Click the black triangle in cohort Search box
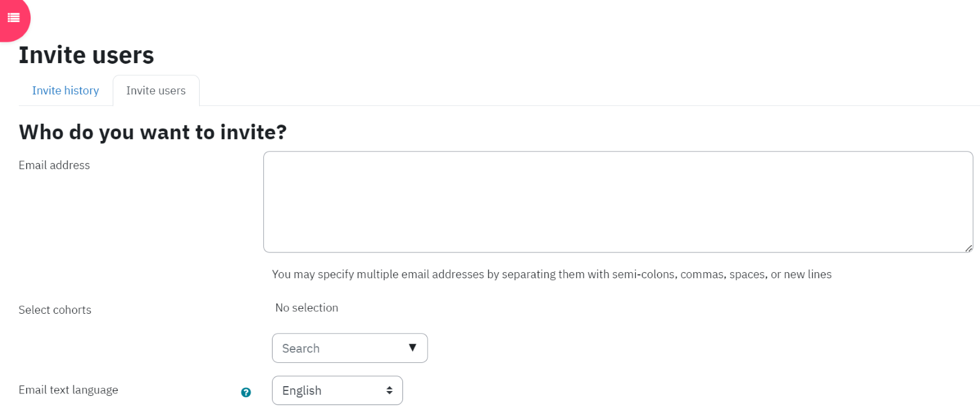Image resolution: width=980 pixels, height=410 pixels. (x=412, y=347)
